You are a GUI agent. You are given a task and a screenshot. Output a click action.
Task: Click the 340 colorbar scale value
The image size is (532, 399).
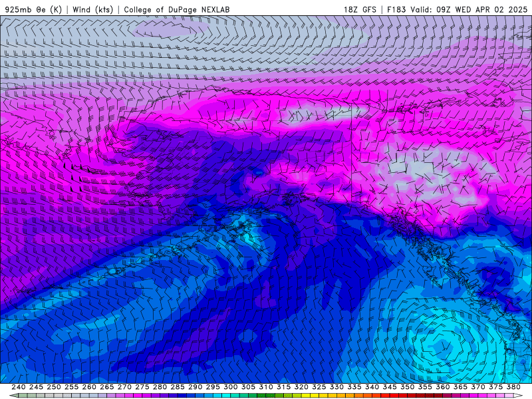pos(372,387)
